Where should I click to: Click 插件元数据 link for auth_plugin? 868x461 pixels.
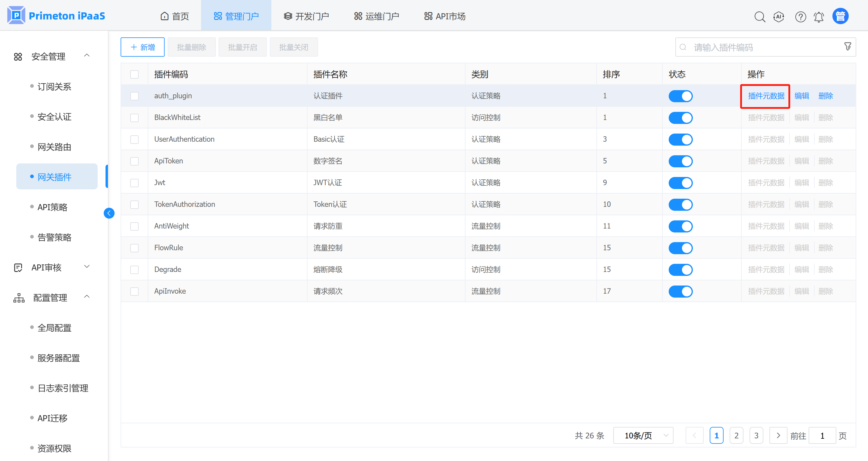[766, 96]
